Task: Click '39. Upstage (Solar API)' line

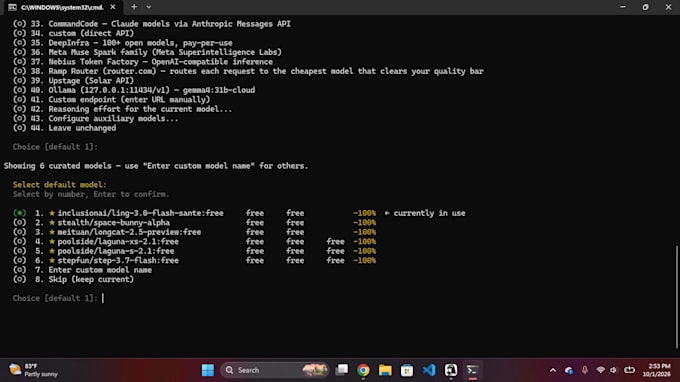Action: pos(73,81)
